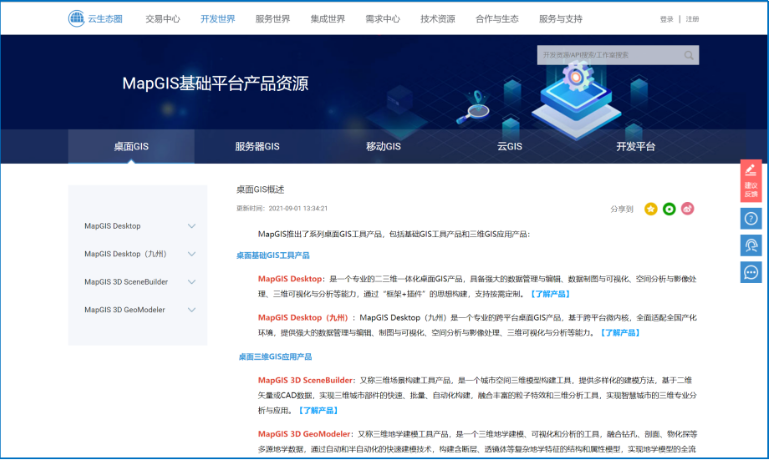Share via the red Weibo icon
This screenshot has width=771, height=462.
pyautogui.click(x=687, y=209)
